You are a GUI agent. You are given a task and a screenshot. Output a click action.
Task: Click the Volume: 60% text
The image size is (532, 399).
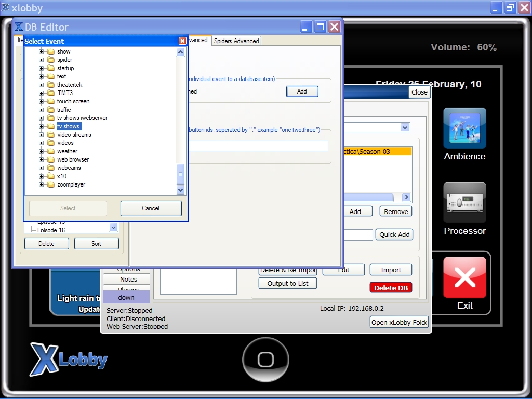(463, 47)
